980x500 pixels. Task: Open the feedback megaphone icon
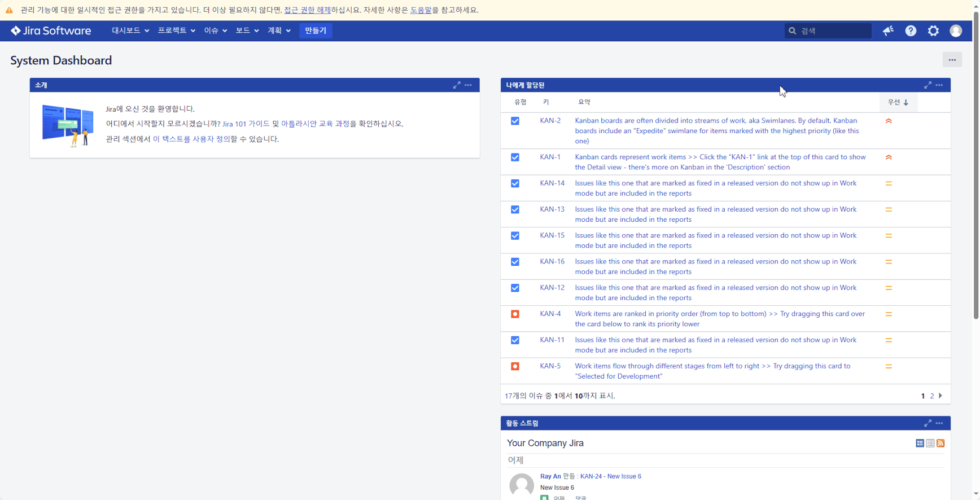[x=888, y=30]
